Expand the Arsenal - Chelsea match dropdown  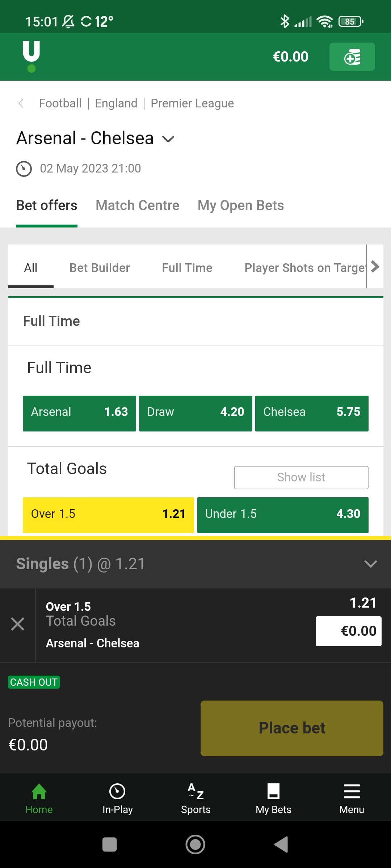coord(168,139)
